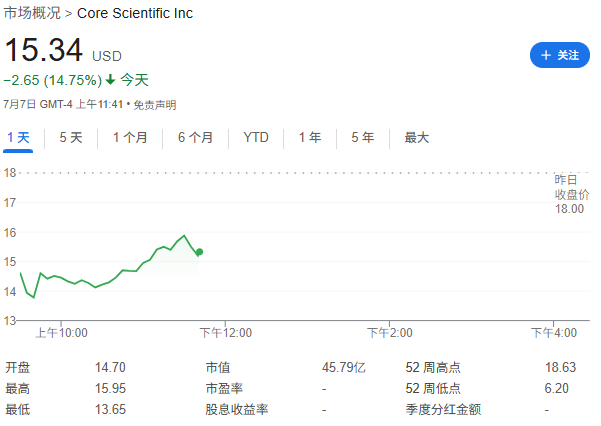This screenshot has height=426, width=601.
Task: Show the 1 年 chart range
Action: [x=310, y=138]
